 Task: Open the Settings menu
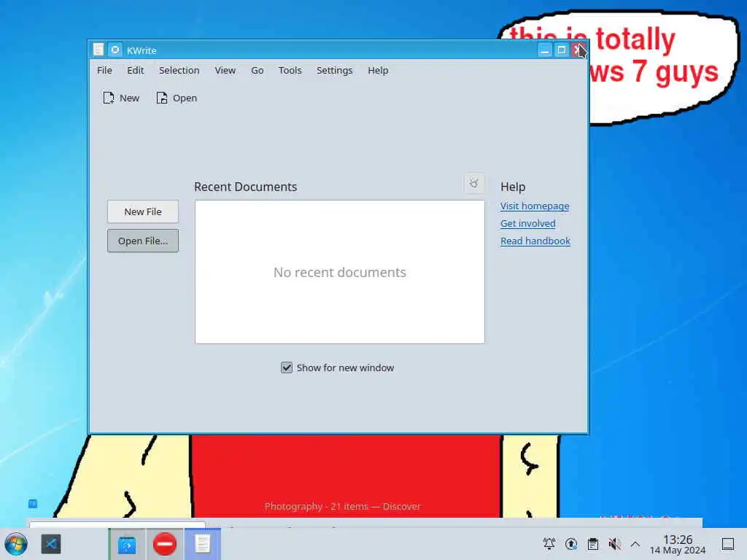334,71
